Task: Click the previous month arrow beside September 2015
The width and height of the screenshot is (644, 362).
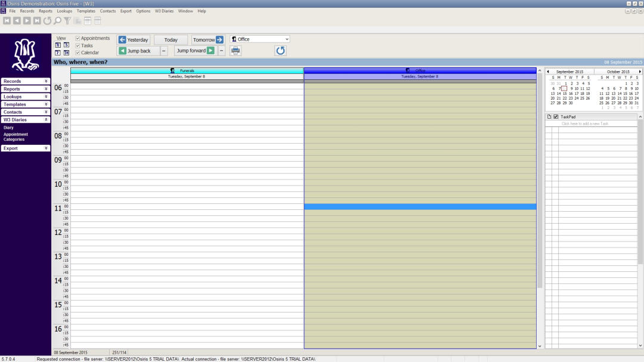Action: tap(548, 72)
